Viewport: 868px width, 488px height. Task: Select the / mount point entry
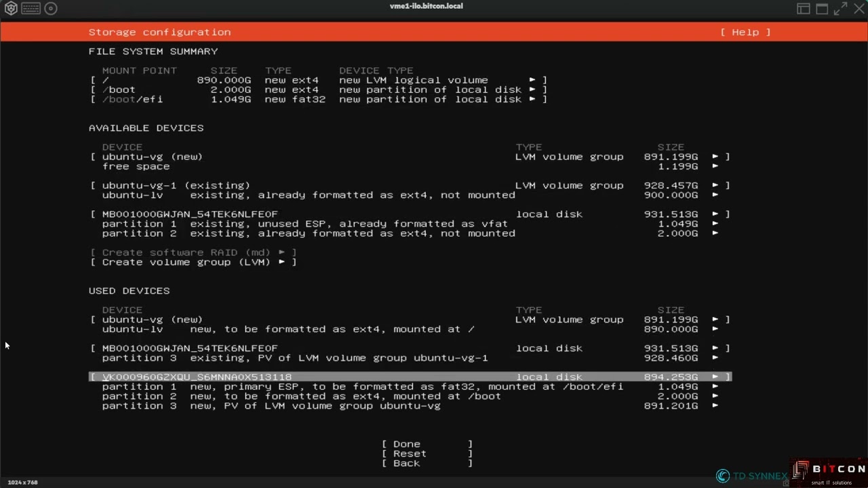pyautogui.click(x=319, y=80)
